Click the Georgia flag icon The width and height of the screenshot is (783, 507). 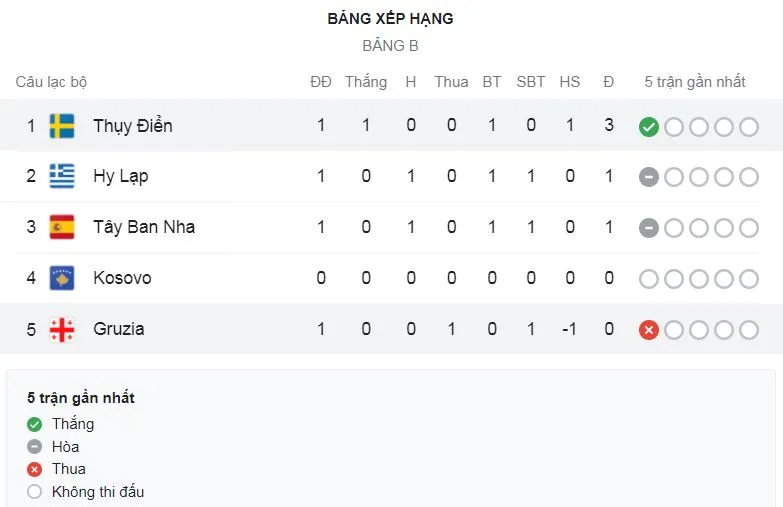coord(62,329)
